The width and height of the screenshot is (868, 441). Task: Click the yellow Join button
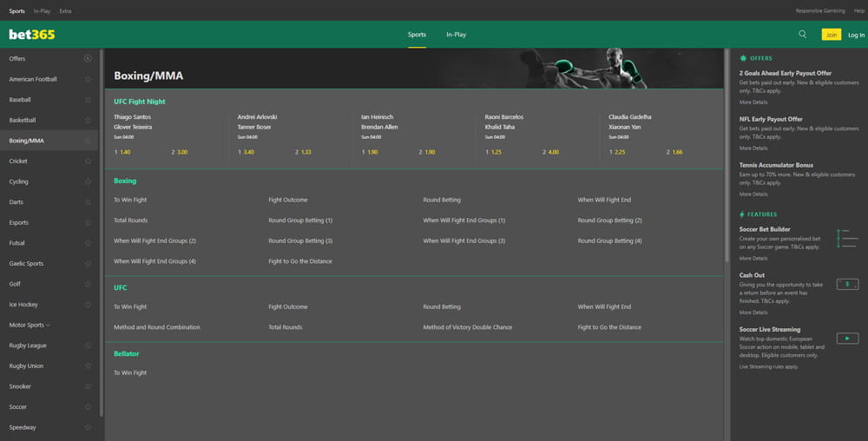coord(831,35)
